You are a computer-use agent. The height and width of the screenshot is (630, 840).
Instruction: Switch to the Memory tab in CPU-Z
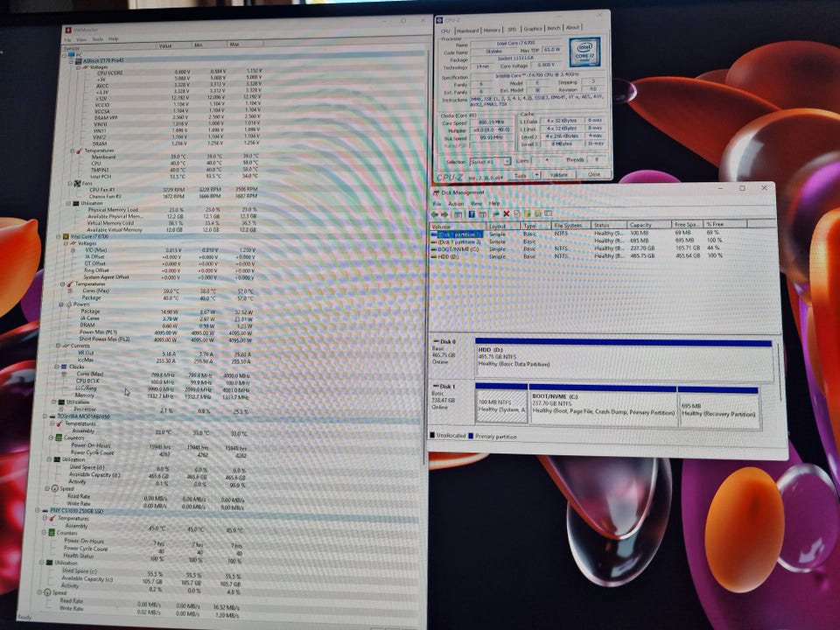(x=492, y=30)
